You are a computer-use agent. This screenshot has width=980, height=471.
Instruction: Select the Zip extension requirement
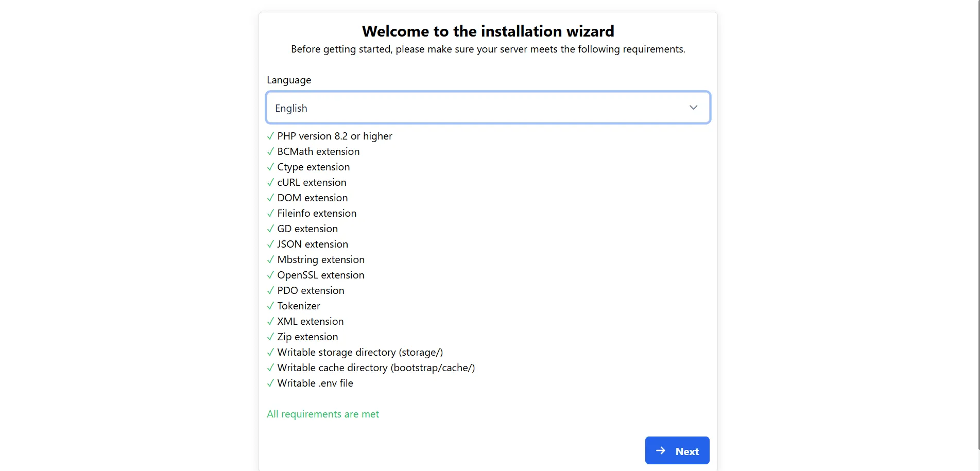pyautogui.click(x=307, y=337)
